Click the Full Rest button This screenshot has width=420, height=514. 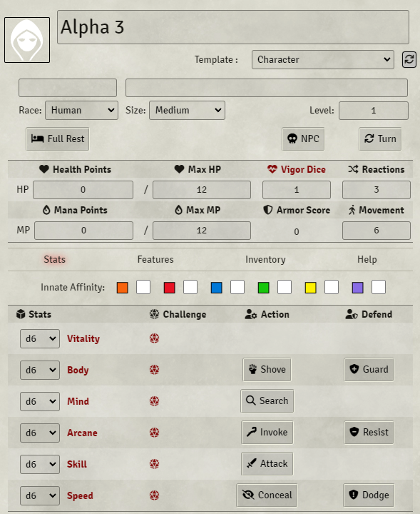(x=58, y=139)
